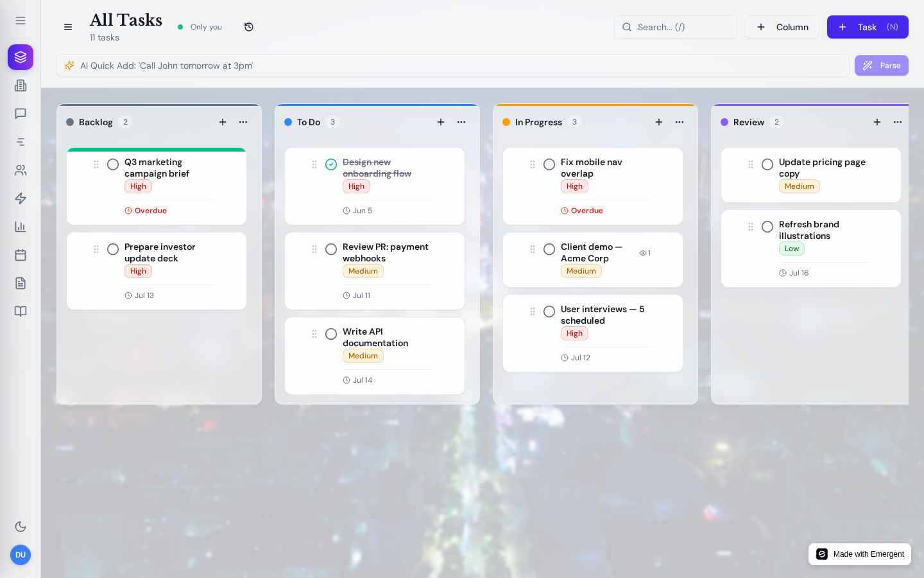The width and height of the screenshot is (924, 578).
Task: Toggle dark mode moon icon
Action: pyautogui.click(x=21, y=527)
